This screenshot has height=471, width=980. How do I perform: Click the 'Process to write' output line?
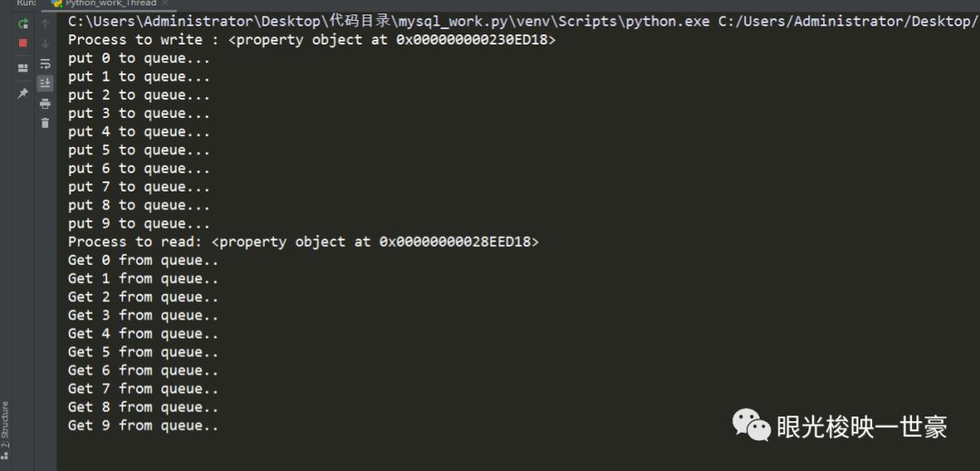pyautogui.click(x=311, y=40)
